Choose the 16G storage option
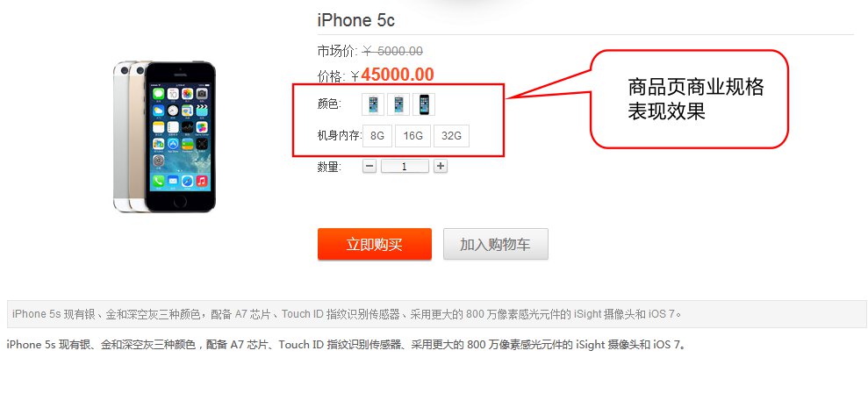The width and height of the screenshot is (868, 408). pyautogui.click(x=413, y=136)
